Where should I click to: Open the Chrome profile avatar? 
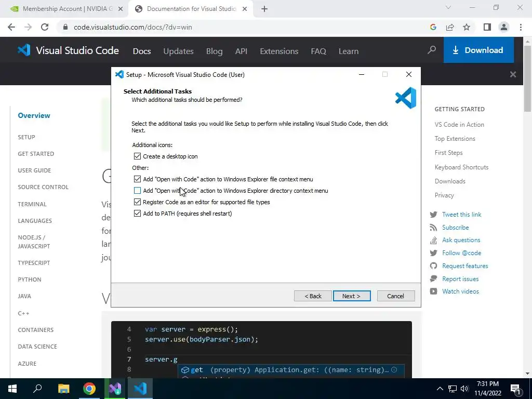tap(504, 27)
